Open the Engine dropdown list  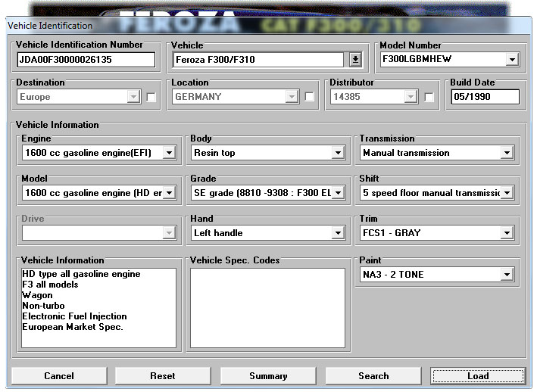point(169,153)
